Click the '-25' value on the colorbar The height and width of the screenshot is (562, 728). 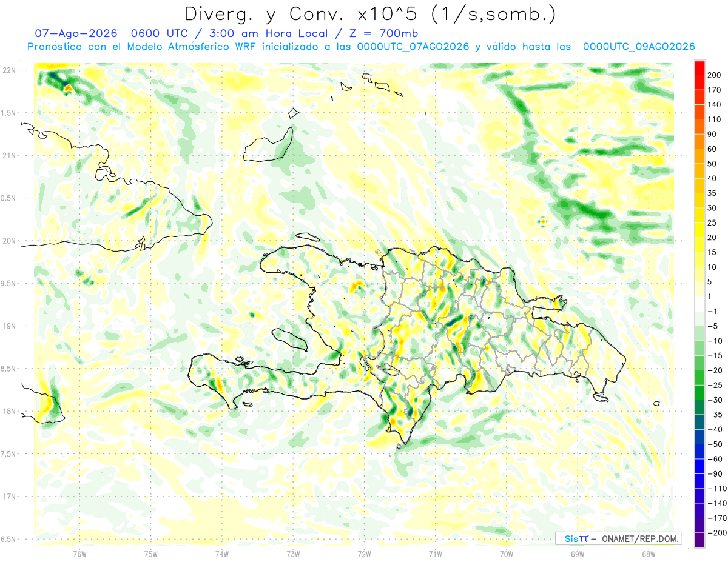[x=715, y=385]
